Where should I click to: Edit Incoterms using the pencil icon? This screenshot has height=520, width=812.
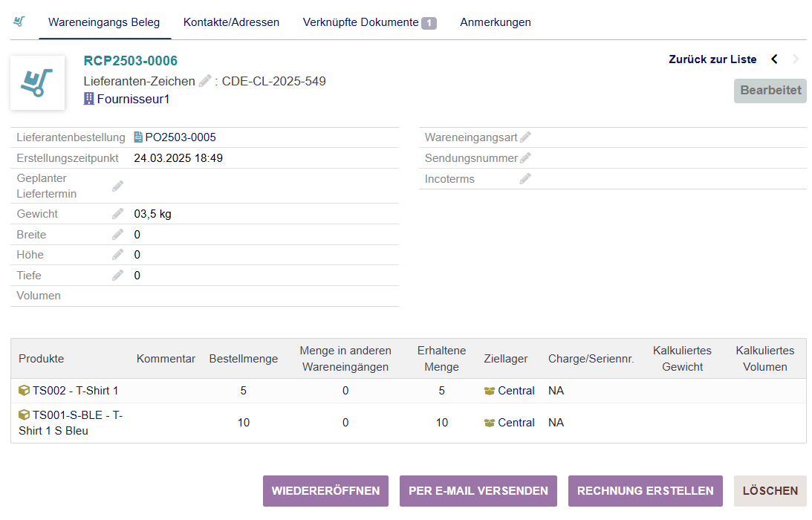[x=525, y=179]
